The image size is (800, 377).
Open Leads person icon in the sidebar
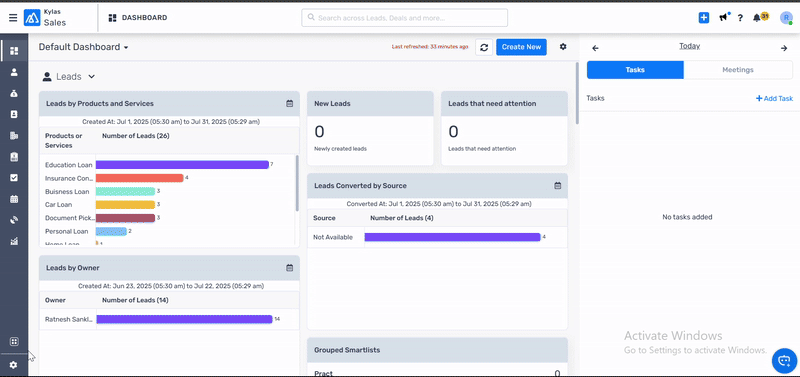[x=14, y=72]
